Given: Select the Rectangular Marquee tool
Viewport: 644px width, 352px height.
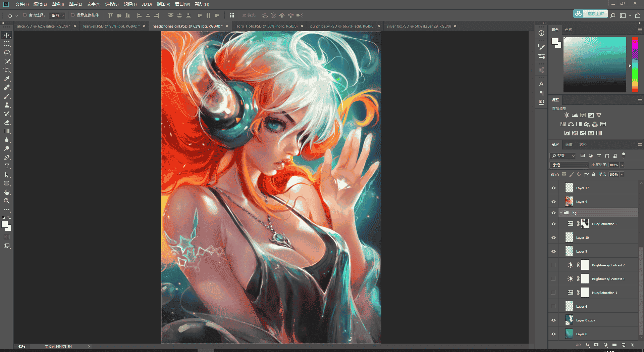Looking at the screenshot, I should click(7, 44).
